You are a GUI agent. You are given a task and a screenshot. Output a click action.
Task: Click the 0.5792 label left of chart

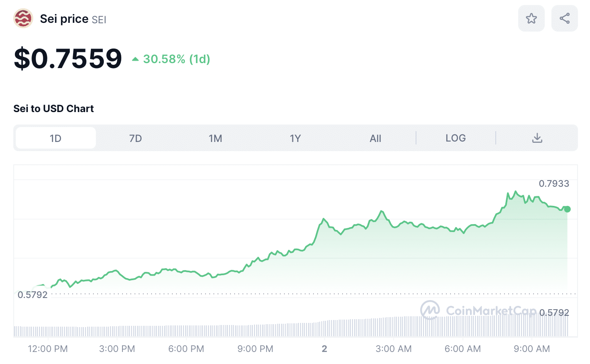point(32,295)
